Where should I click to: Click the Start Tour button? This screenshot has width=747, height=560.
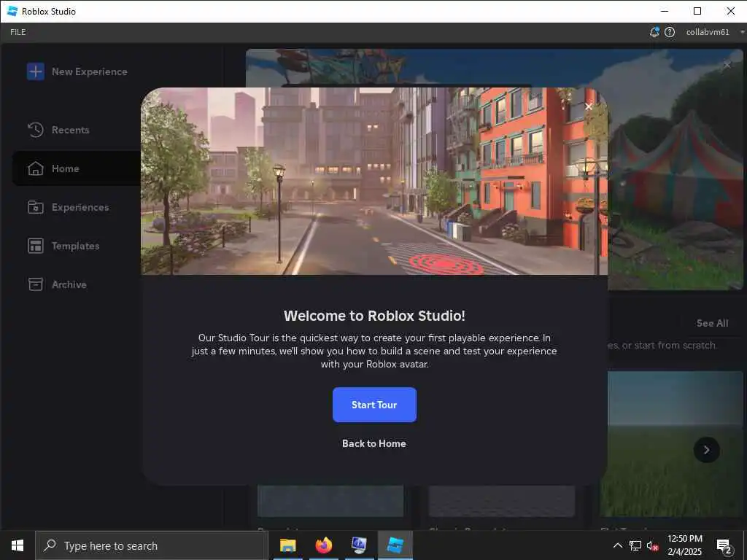(374, 405)
